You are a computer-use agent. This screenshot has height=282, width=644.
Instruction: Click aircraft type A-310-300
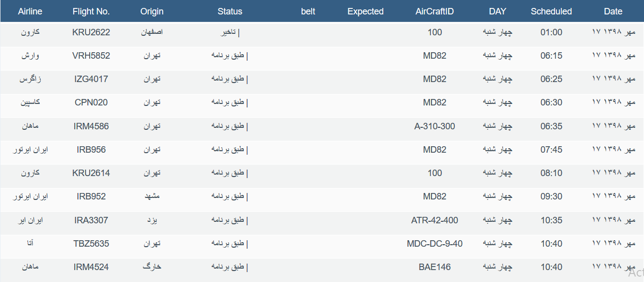point(434,126)
